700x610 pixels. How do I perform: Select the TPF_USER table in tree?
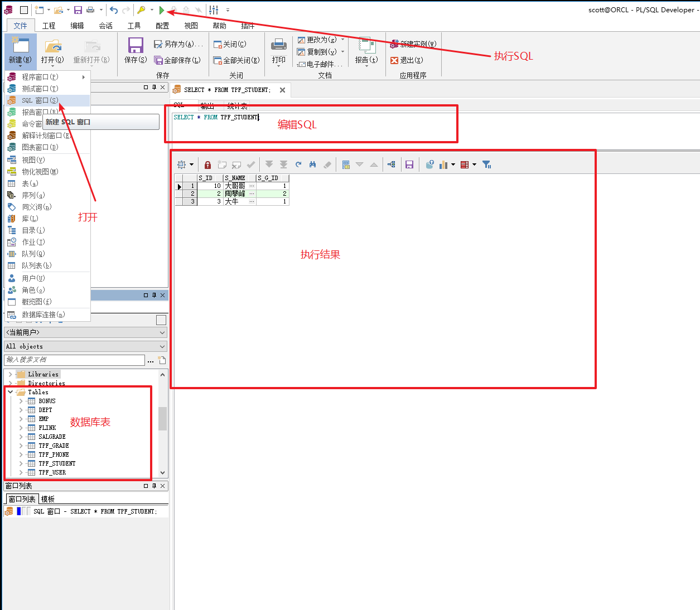coord(52,472)
